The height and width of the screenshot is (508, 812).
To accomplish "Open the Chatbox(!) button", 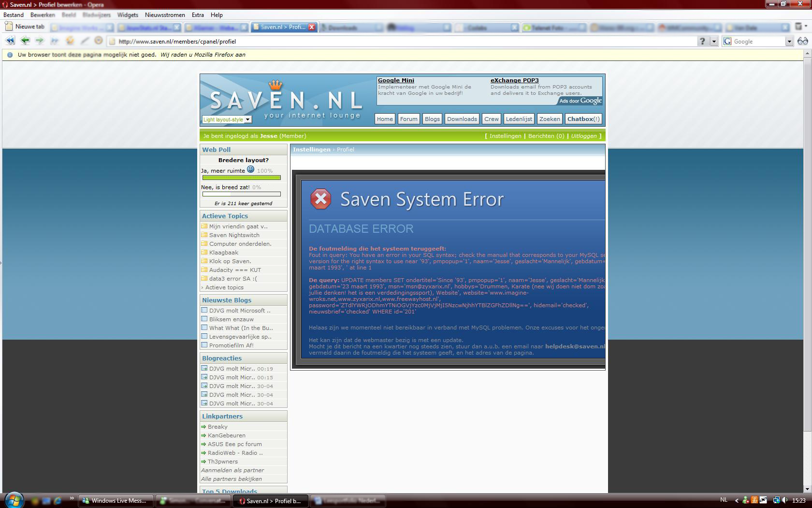I will click(x=583, y=119).
